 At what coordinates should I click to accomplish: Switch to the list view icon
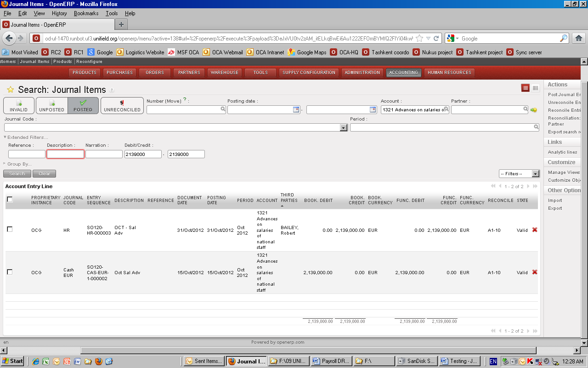tap(525, 88)
